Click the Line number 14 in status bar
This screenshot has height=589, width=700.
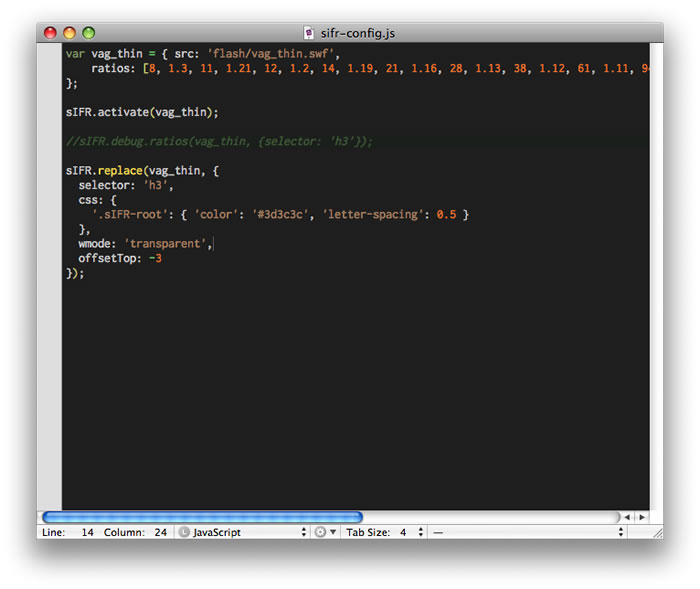click(x=87, y=532)
